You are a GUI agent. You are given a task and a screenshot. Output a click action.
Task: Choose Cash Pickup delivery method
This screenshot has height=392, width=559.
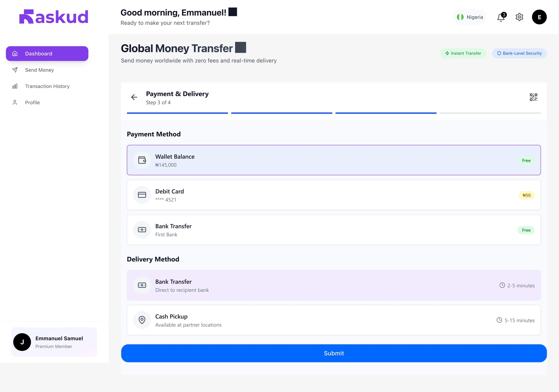334,320
